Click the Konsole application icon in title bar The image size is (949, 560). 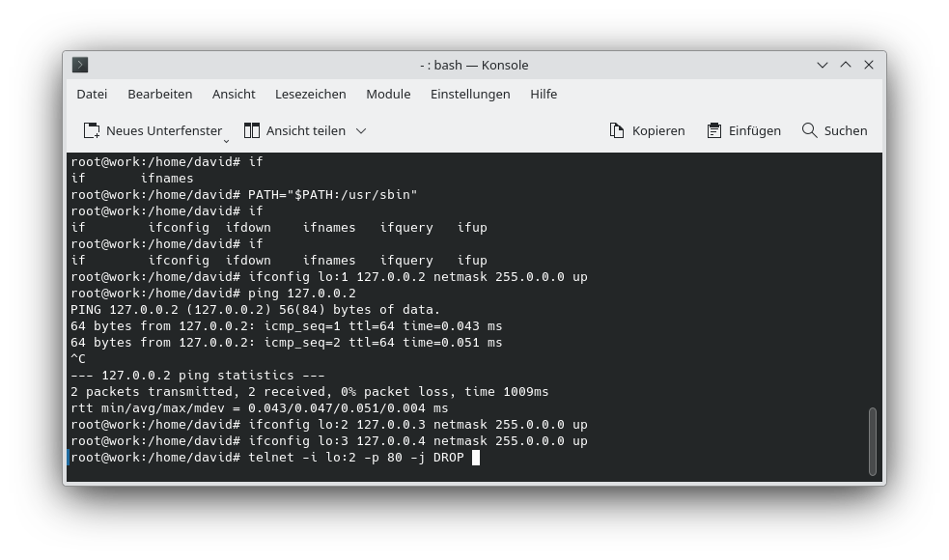(x=80, y=65)
